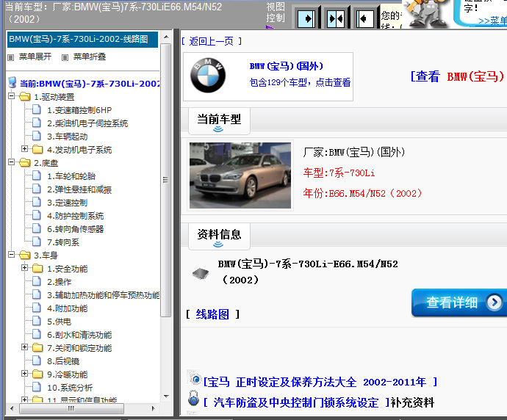Image resolution: width=507 pixels, height=420 pixels.
Task: Click the tree horizontal scrollbar right arrow
Action: point(154,409)
